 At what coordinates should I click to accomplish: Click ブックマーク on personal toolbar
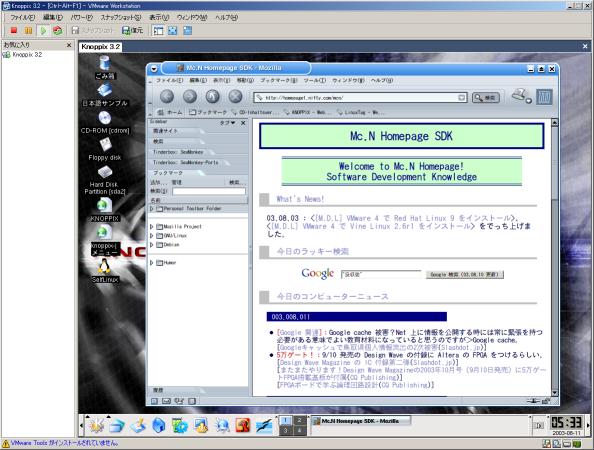click(x=208, y=112)
